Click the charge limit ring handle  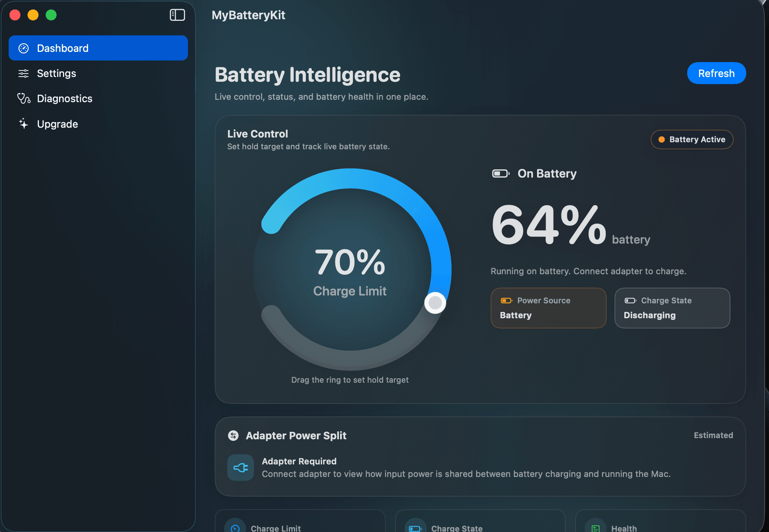click(435, 303)
